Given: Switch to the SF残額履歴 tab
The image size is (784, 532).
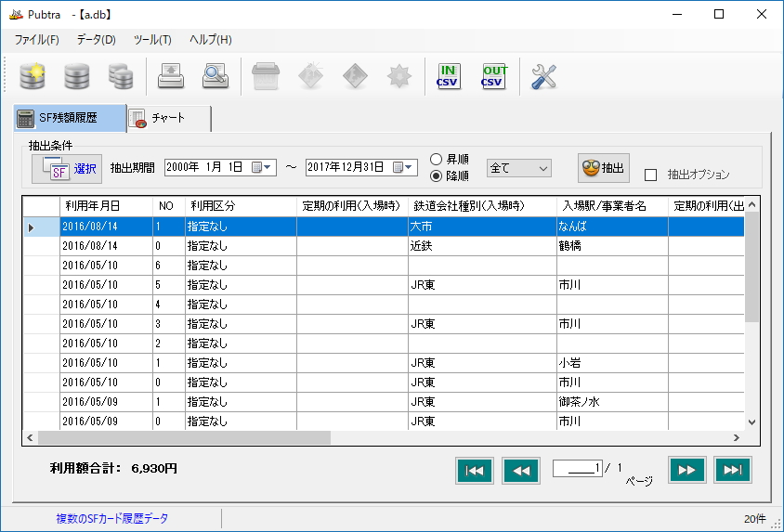Looking at the screenshot, I should (70, 119).
